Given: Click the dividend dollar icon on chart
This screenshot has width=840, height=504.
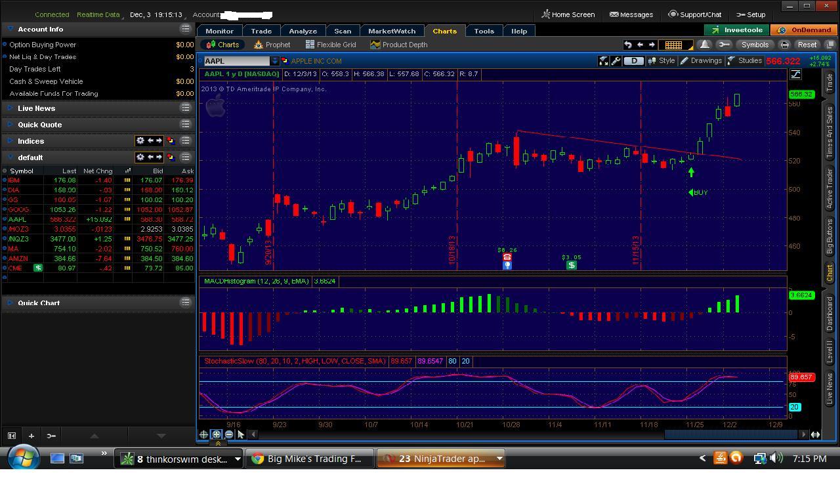Looking at the screenshot, I should coord(572,265).
